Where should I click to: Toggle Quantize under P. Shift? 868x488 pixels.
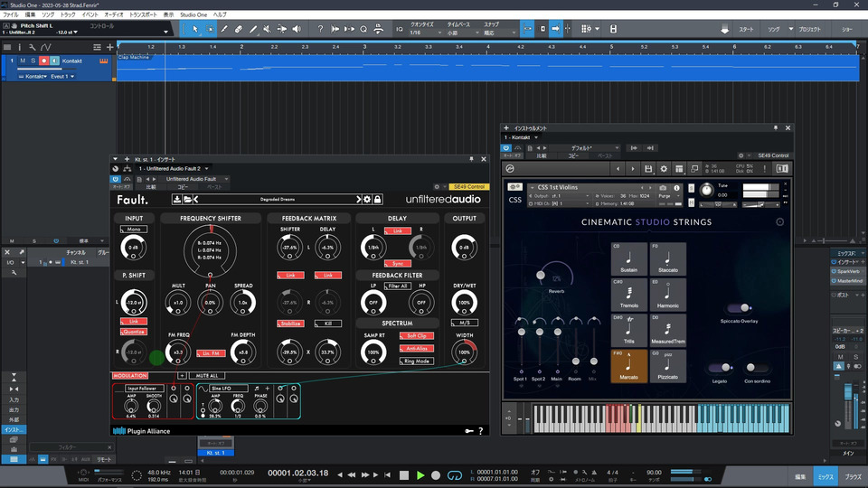click(x=135, y=332)
